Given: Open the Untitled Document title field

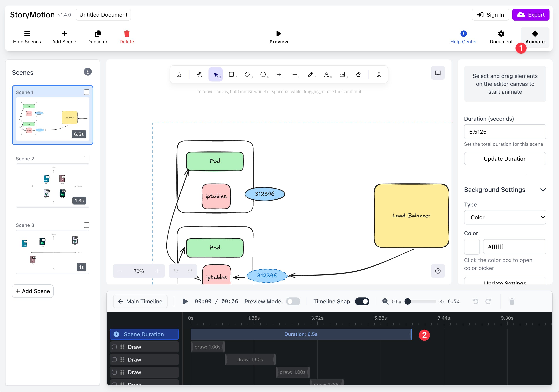Looking at the screenshot, I should tap(103, 15).
